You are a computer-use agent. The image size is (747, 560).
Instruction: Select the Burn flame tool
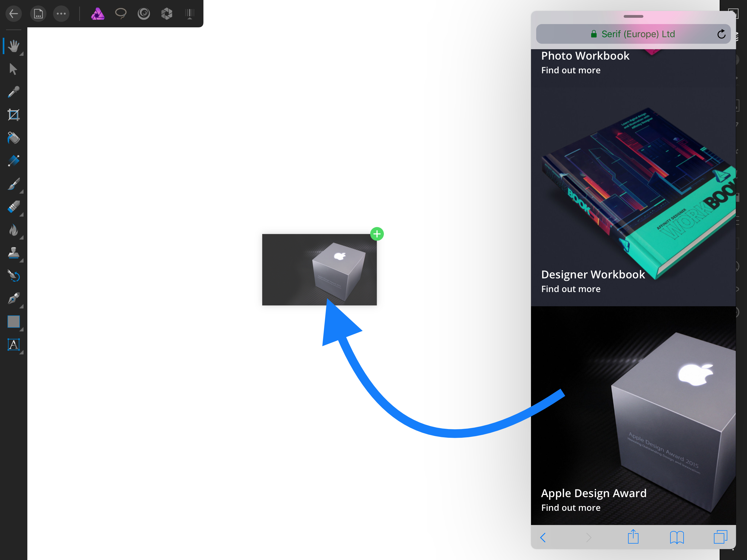pos(13,230)
